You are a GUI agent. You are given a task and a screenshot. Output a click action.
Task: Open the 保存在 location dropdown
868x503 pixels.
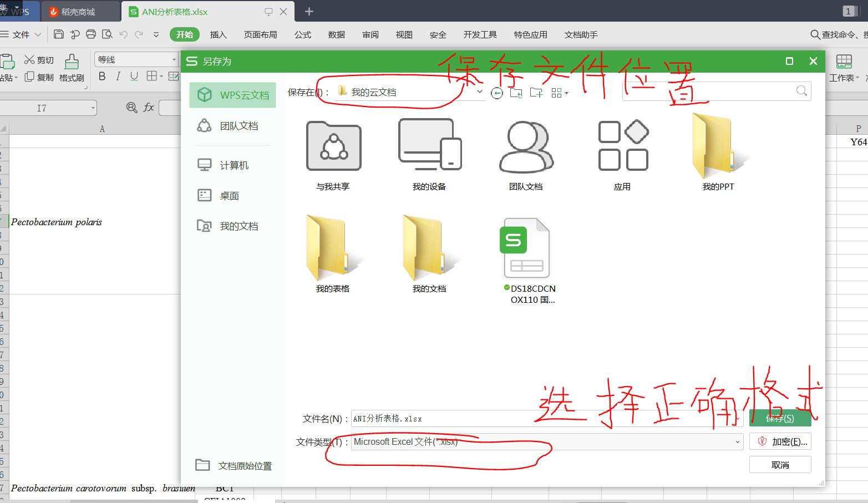coord(479,92)
